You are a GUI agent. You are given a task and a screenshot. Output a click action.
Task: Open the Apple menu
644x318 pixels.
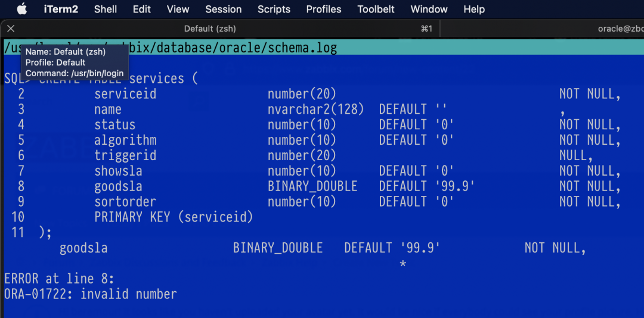(x=22, y=9)
